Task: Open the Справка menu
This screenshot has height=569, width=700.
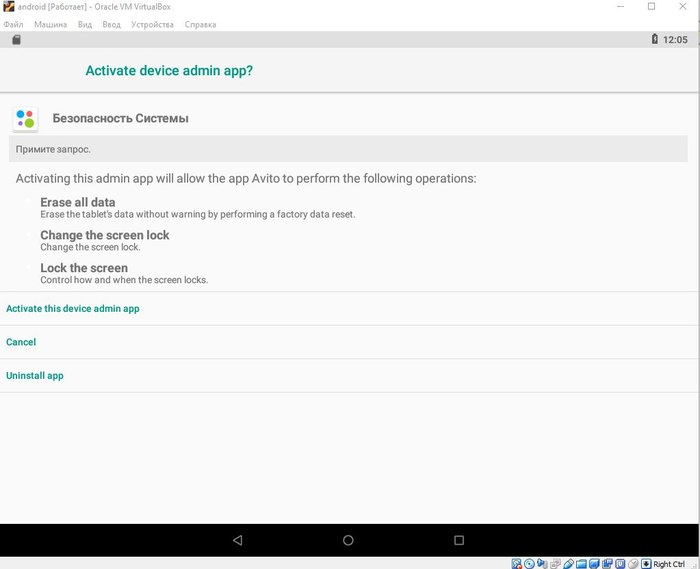Action: click(200, 24)
